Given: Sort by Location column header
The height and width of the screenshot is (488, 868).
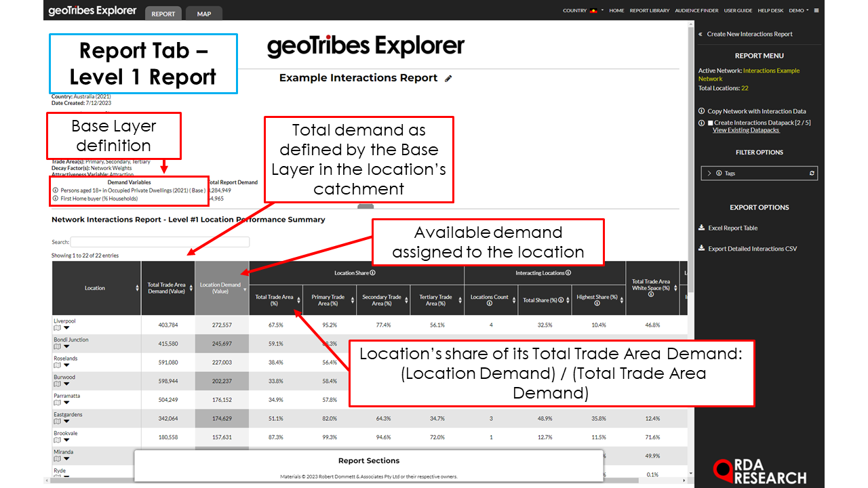Looking at the screenshot, I should pos(96,288).
